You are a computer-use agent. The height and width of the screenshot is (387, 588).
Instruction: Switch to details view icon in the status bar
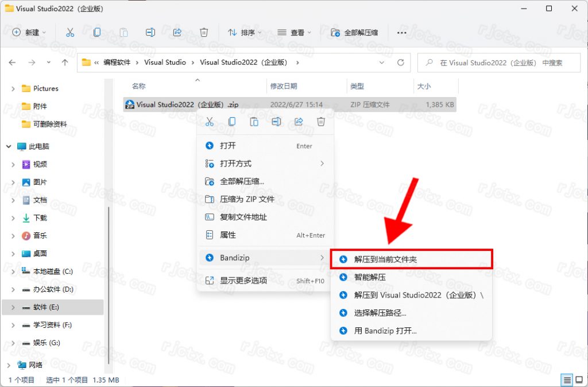pyautogui.click(x=567, y=380)
